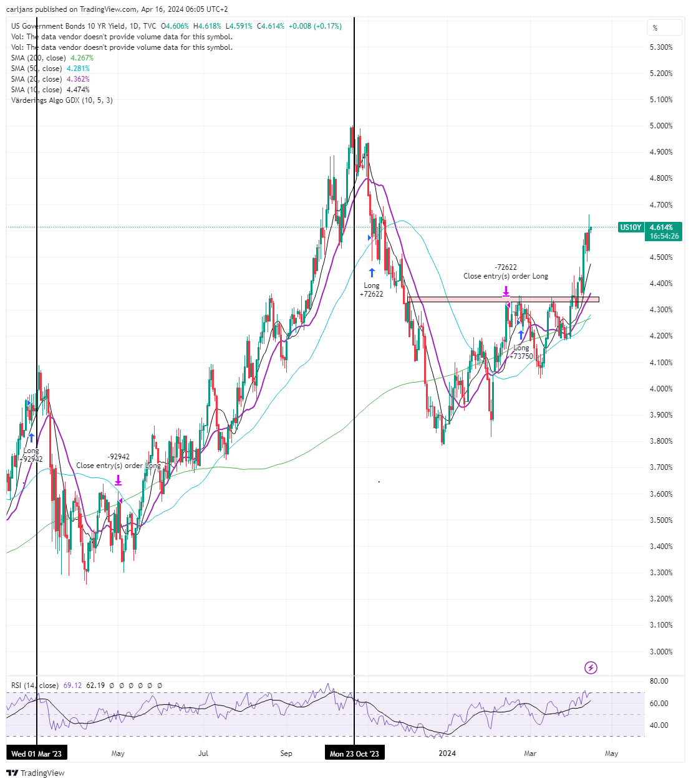Click the magenta Close entry arrow -92942
Viewport: 691px width, 784px height.
tap(118, 480)
